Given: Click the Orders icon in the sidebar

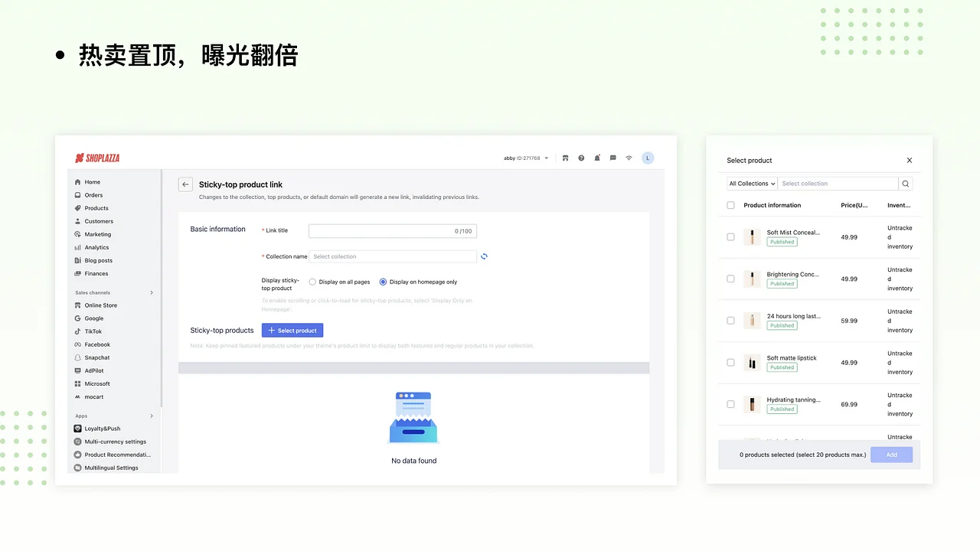Looking at the screenshot, I should pyautogui.click(x=78, y=195).
